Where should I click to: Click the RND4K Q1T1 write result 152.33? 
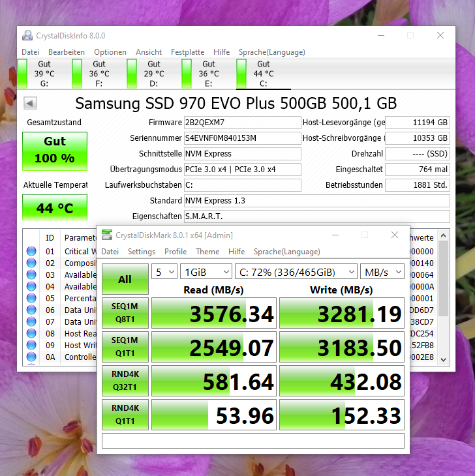point(342,415)
